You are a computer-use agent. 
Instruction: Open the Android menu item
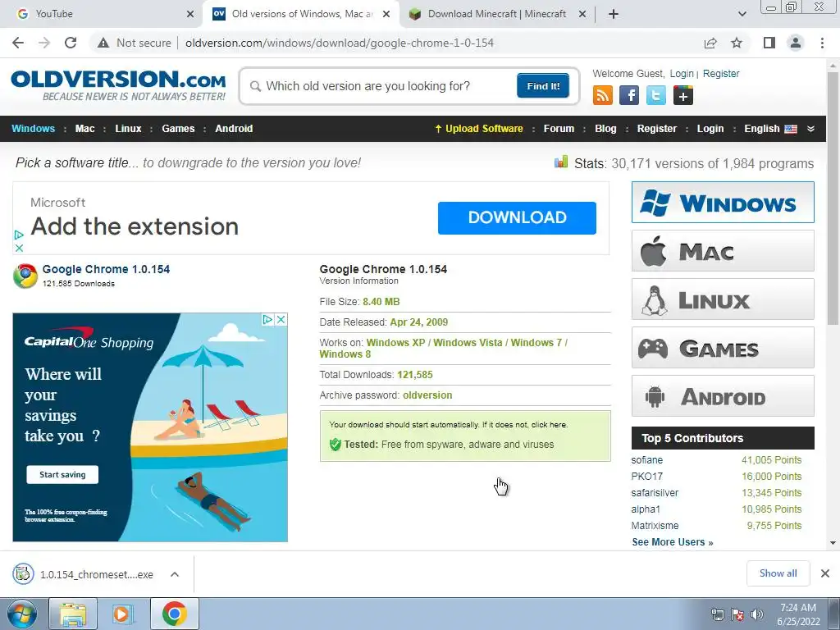click(x=234, y=129)
